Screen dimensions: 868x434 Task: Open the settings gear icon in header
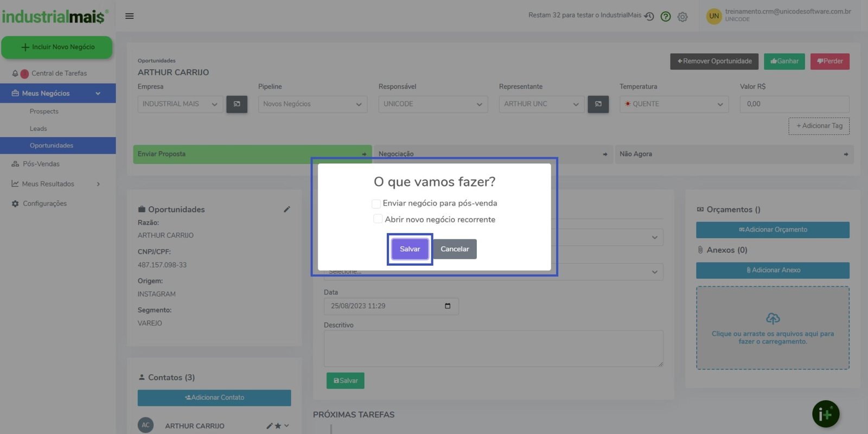pos(682,17)
